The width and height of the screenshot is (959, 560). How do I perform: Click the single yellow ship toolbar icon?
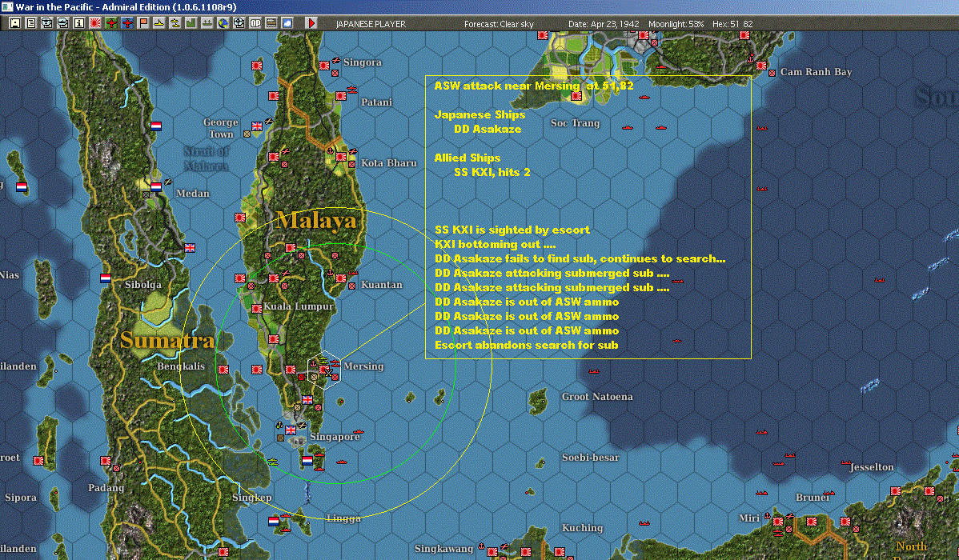(159, 23)
